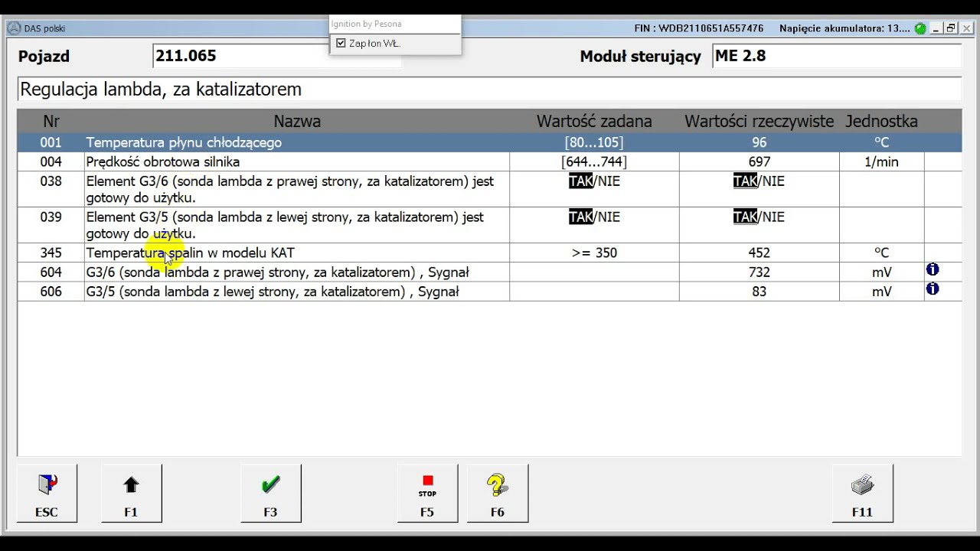Click green battery status indicator
980x551 pixels.
click(920, 28)
